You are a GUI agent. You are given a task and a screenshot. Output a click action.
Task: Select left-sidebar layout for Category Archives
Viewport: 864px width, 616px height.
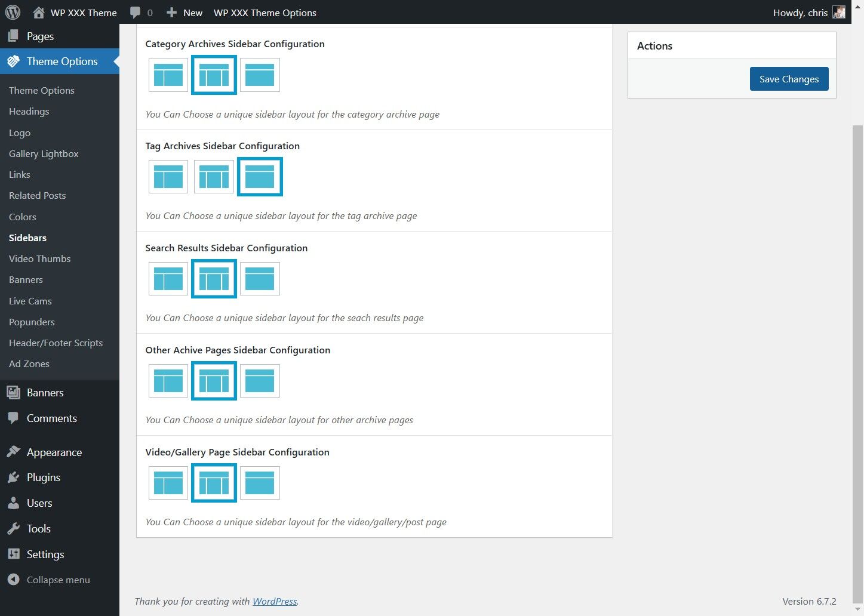click(x=168, y=75)
